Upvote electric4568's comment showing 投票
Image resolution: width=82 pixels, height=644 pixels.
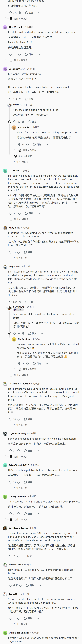[10, 585]
